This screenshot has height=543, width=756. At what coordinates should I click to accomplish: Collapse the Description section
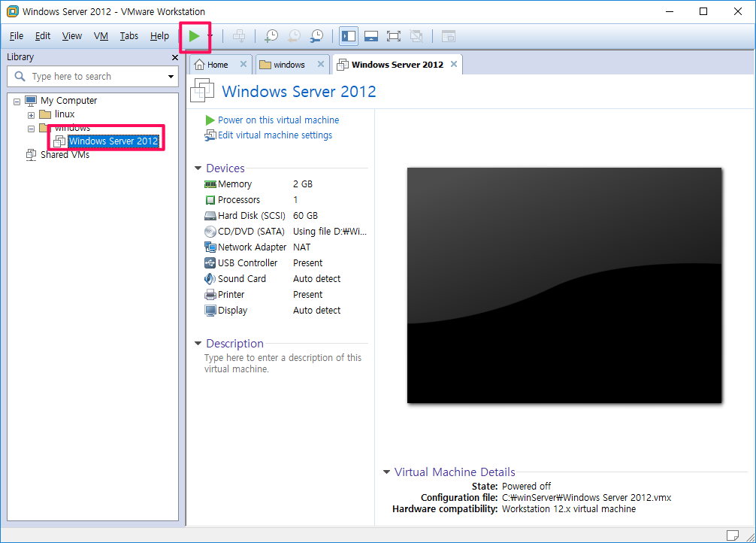[x=198, y=343]
